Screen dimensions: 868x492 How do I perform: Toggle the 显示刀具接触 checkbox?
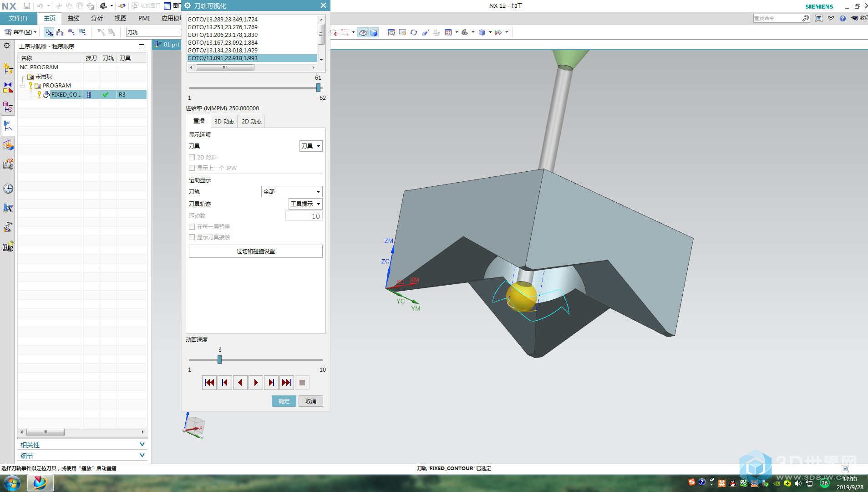(x=192, y=237)
